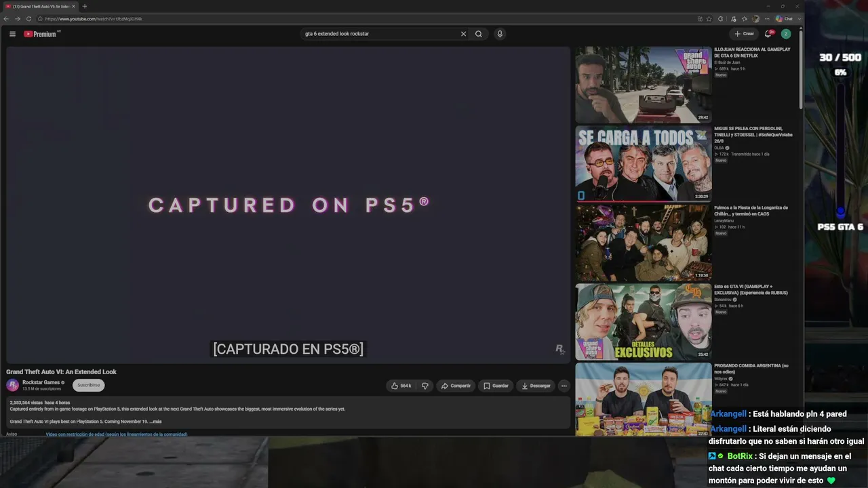Click the browser address bar URL
The height and width of the screenshot is (488, 868).
click(x=94, y=19)
